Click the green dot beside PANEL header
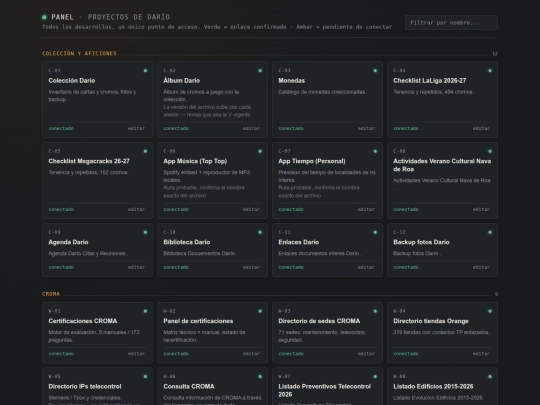Viewport: 540px width, 405px height. pyautogui.click(x=44, y=17)
